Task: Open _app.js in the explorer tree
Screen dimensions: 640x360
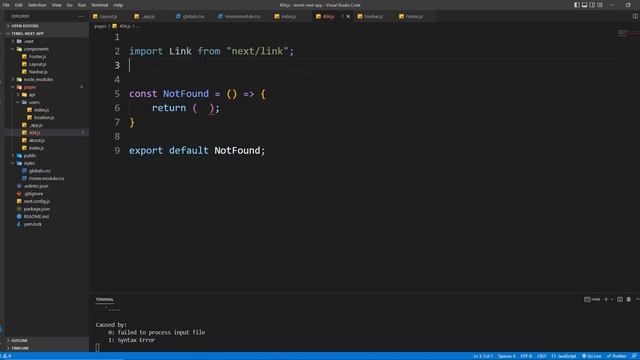Action: (x=36, y=125)
